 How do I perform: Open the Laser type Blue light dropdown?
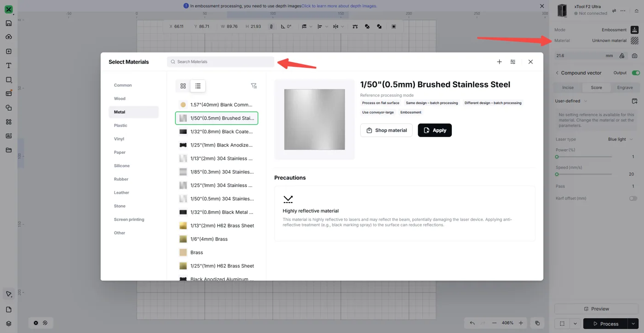[621, 139]
